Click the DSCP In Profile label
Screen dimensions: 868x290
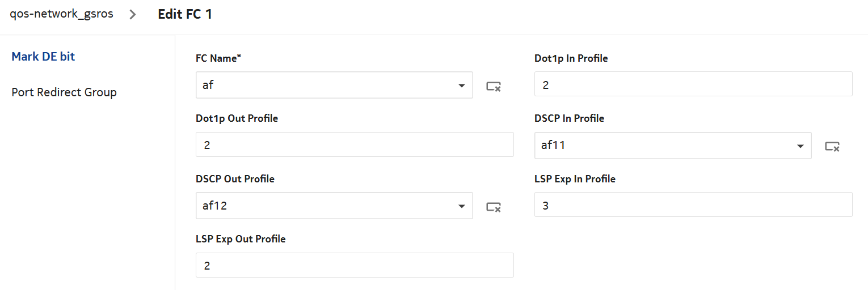point(569,118)
